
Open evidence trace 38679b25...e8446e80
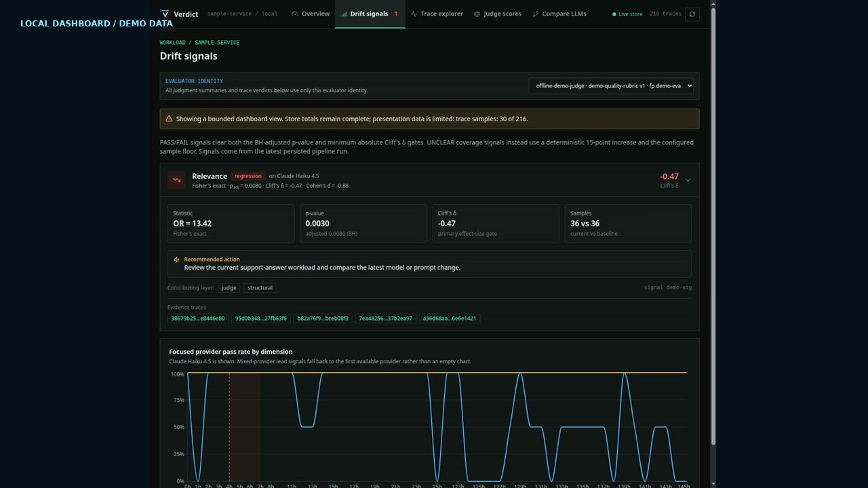tap(198, 318)
